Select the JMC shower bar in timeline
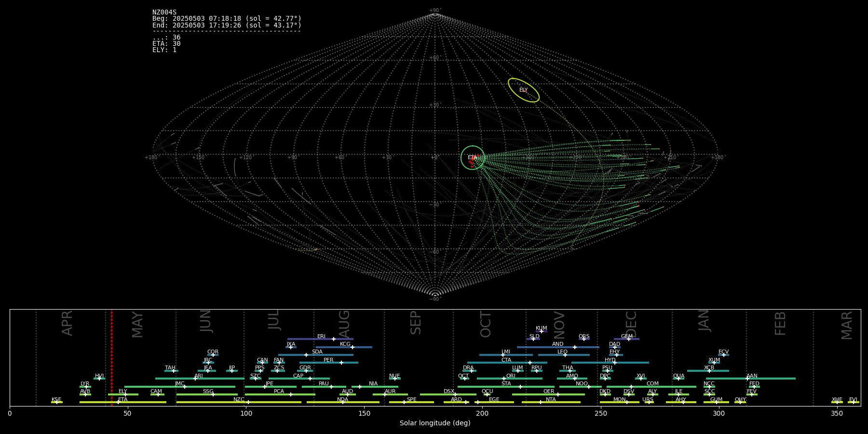This screenshot has width=868, height=434. (x=180, y=387)
